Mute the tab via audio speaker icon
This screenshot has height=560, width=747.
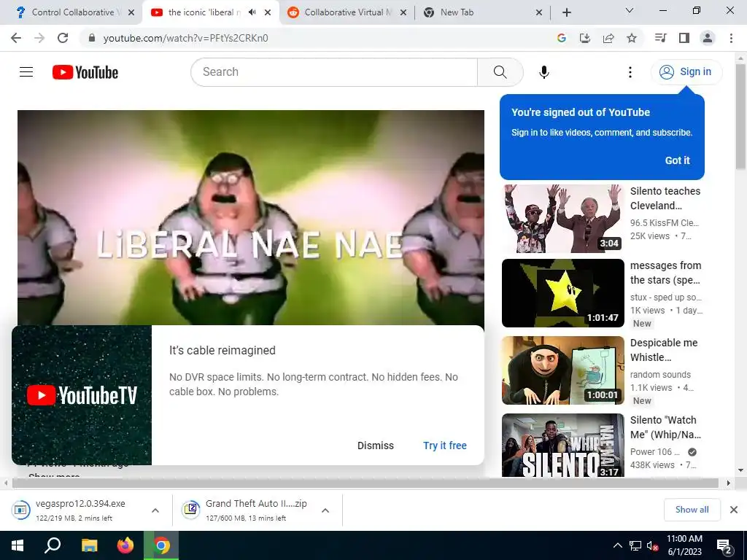252,12
